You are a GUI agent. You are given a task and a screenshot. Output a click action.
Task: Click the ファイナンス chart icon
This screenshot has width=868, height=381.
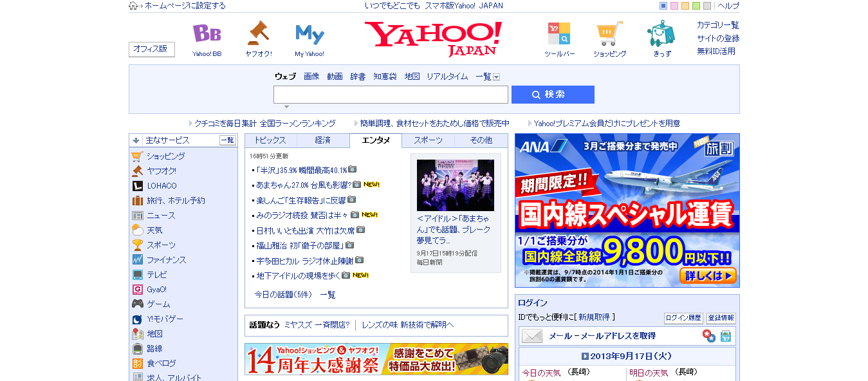point(137,260)
